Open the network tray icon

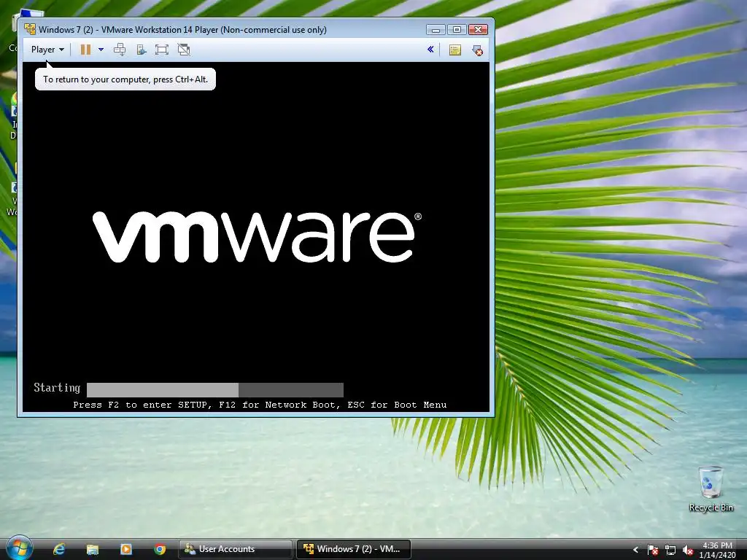[670, 550]
